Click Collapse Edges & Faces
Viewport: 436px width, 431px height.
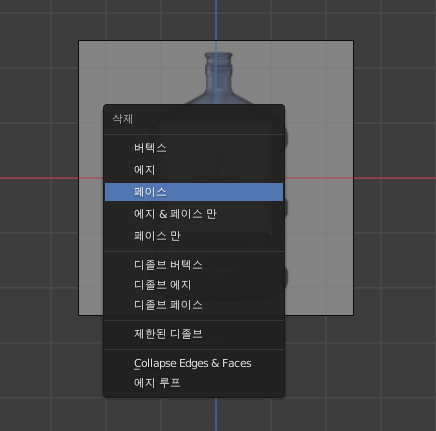tap(194, 363)
